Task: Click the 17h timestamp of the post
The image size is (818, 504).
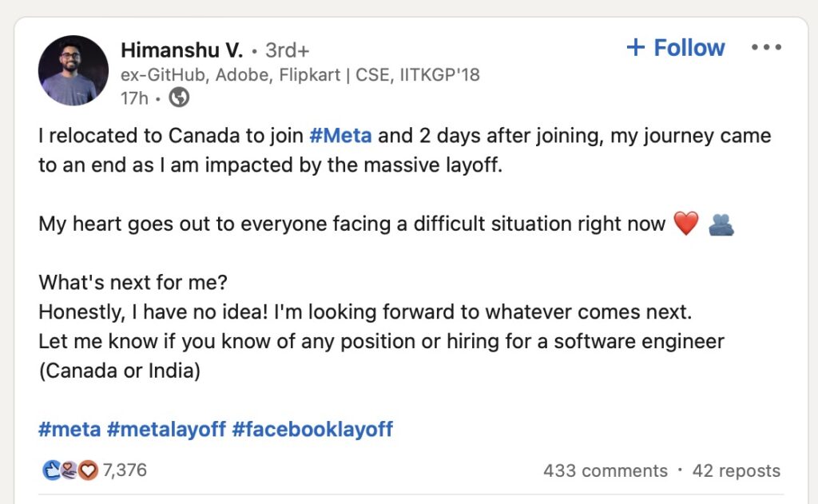Action: [134, 97]
